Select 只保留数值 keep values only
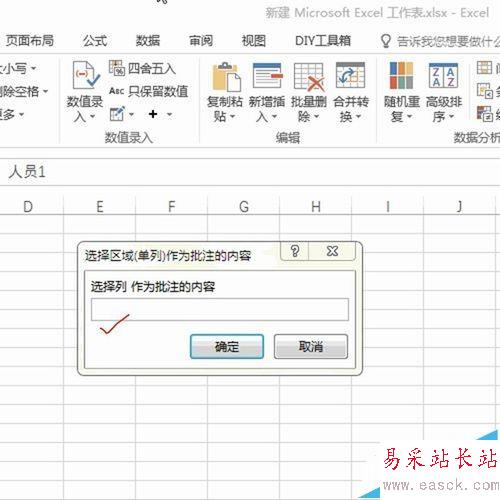Viewport: 500px width, 500px height. pos(149,91)
